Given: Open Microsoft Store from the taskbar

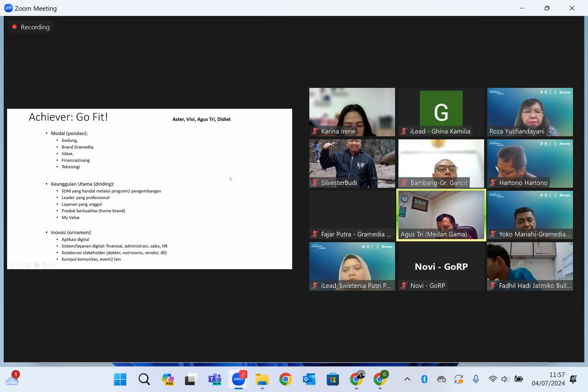Looking at the screenshot, I should tap(333, 379).
